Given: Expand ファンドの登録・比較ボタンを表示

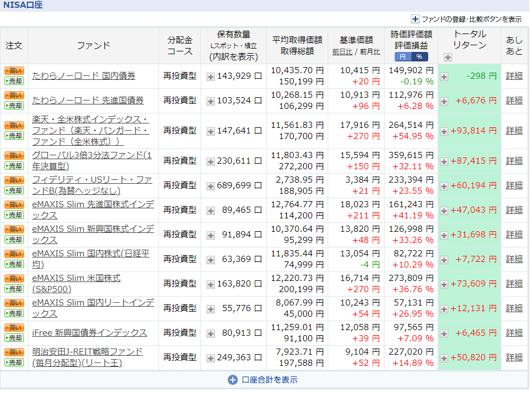Looking at the screenshot, I should pyautogui.click(x=467, y=19).
